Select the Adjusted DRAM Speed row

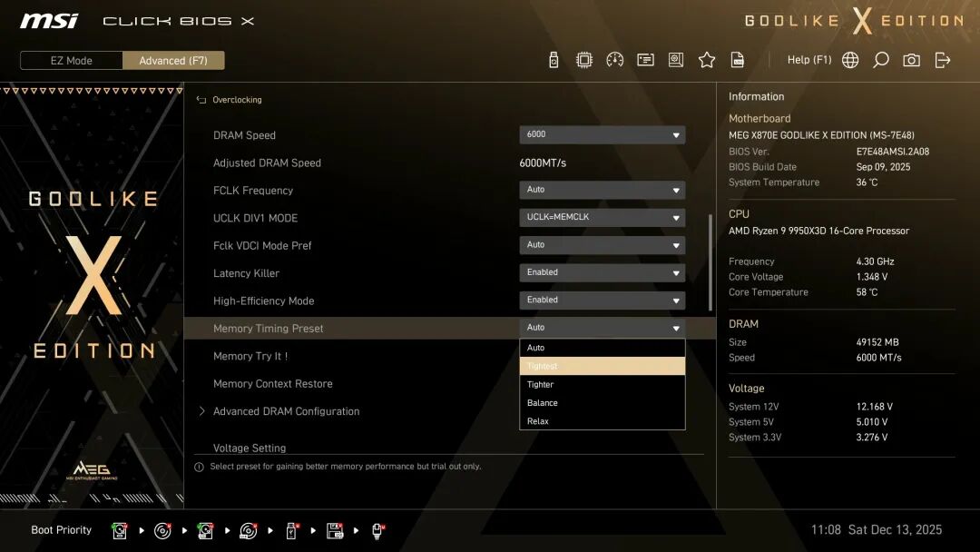point(449,163)
